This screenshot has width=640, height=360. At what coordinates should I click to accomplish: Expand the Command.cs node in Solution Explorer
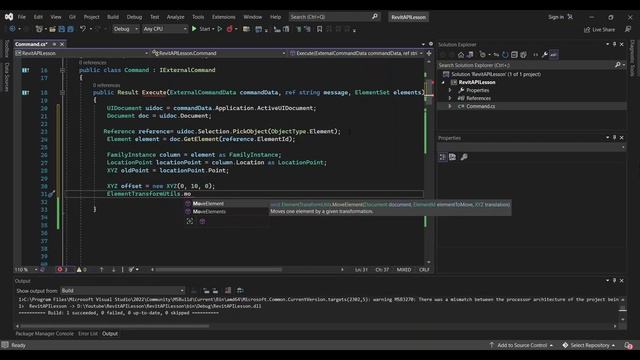click(x=451, y=106)
